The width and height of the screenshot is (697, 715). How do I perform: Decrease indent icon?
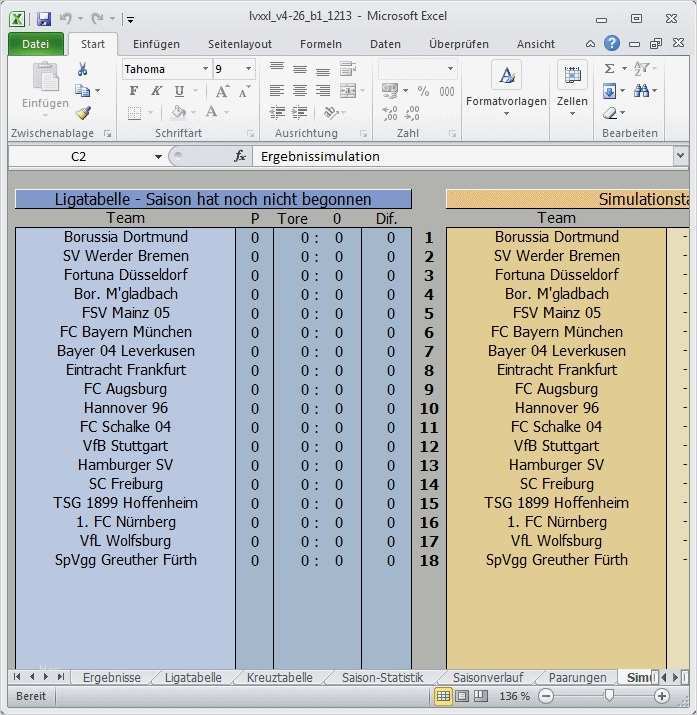(x=277, y=112)
